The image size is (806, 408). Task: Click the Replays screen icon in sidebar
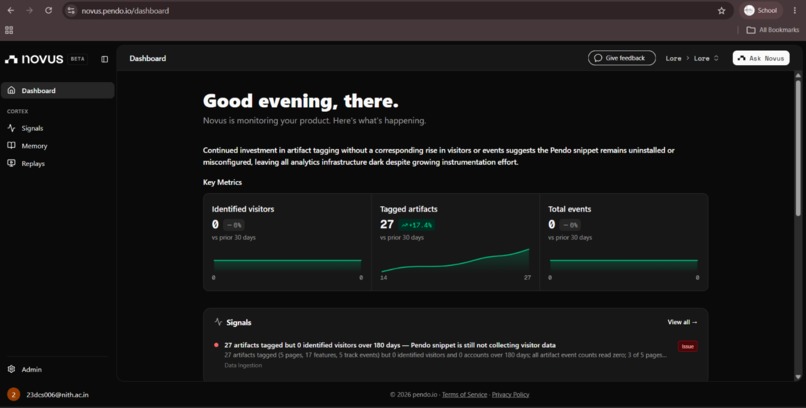[11, 163]
